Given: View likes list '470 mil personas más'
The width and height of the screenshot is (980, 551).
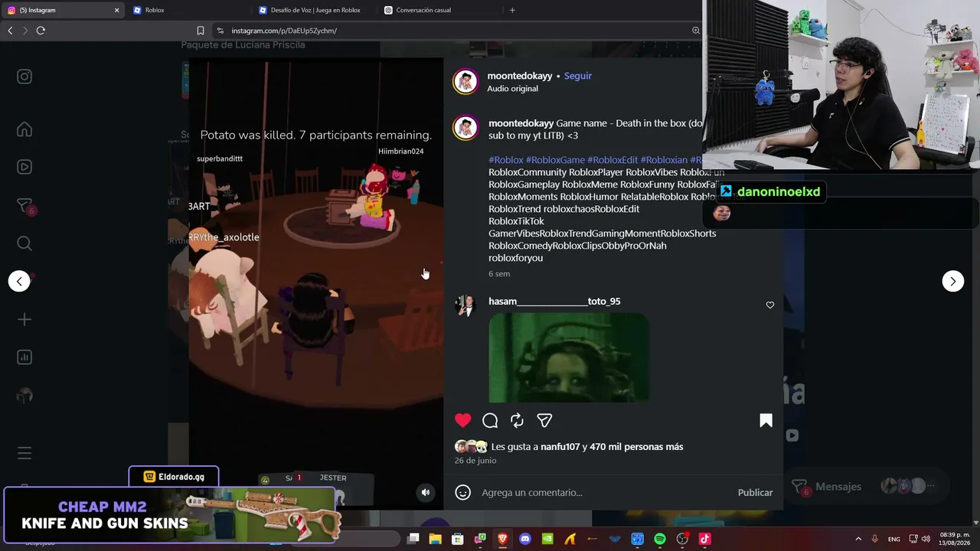Looking at the screenshot, I should 636,447.
